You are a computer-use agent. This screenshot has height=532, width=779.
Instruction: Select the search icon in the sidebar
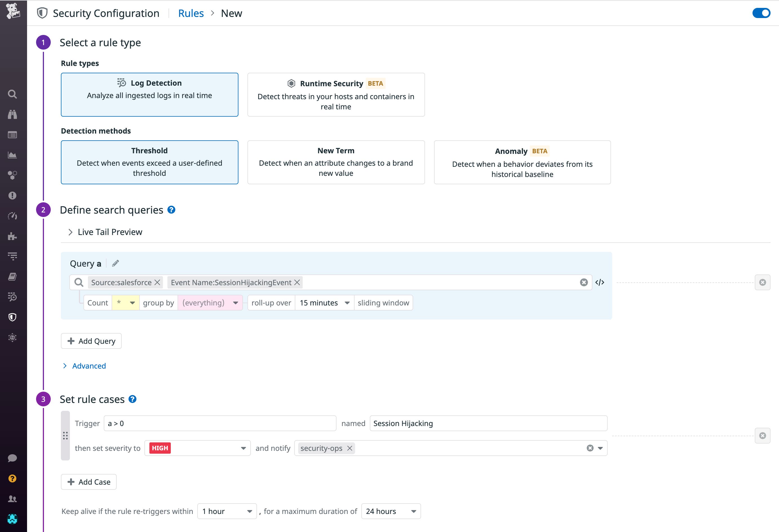pyautogui.click(x=12, y=94)
